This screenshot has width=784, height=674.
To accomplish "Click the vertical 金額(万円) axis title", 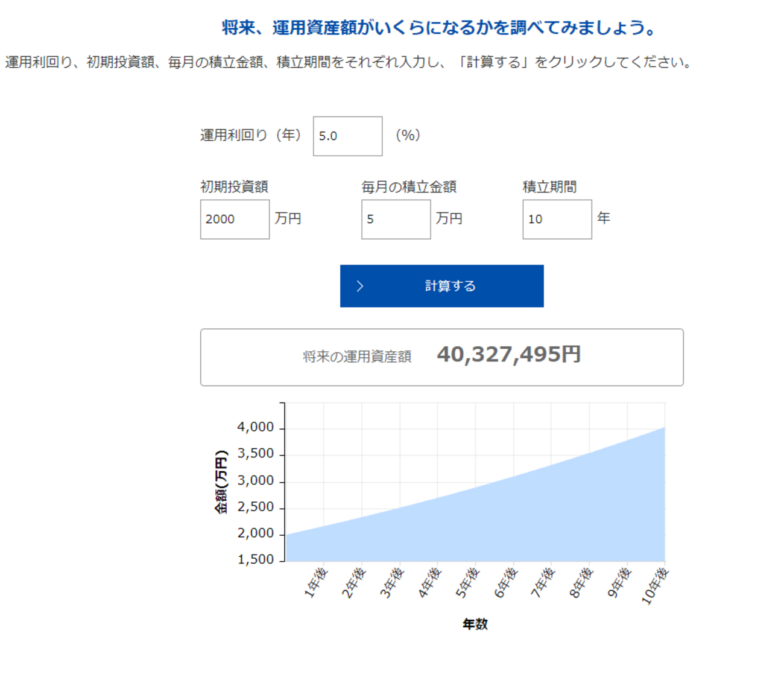I will (x=221, y=482).
